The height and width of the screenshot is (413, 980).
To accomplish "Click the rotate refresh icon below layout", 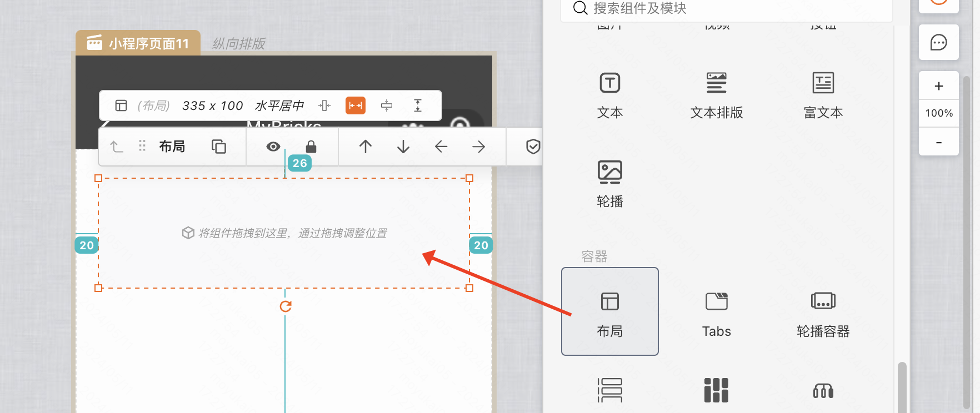I will click(x=286, y=306).
